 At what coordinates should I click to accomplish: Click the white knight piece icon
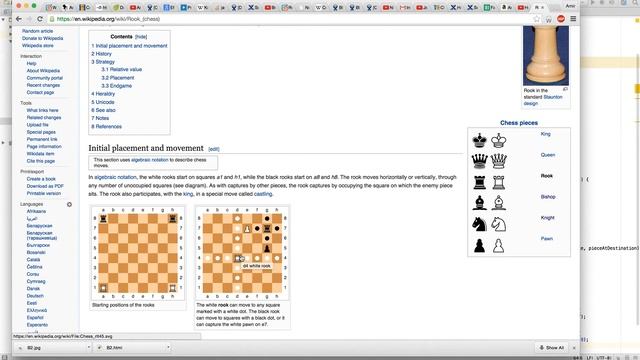(498, 224)
